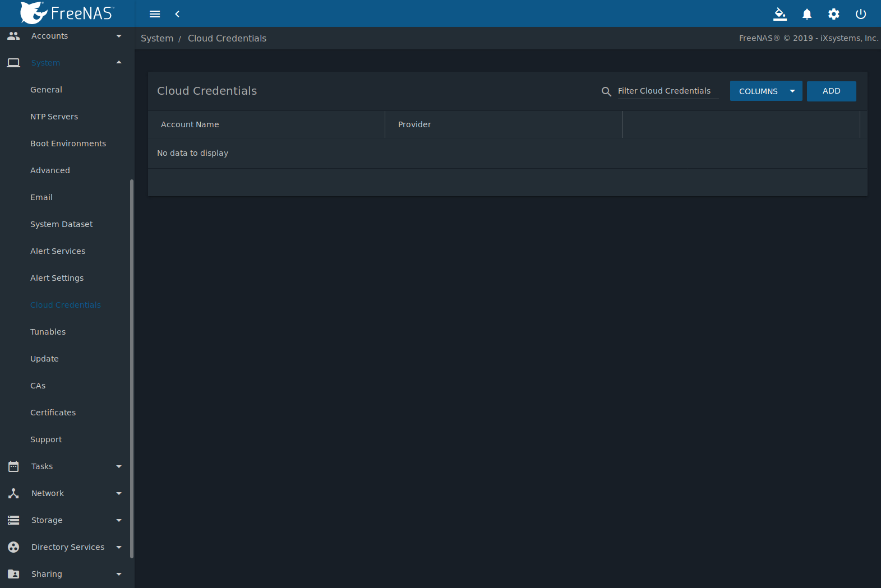This screenshot has height=588, width=881.
Task: Open Update page
Action: click(x=44, y=359)
